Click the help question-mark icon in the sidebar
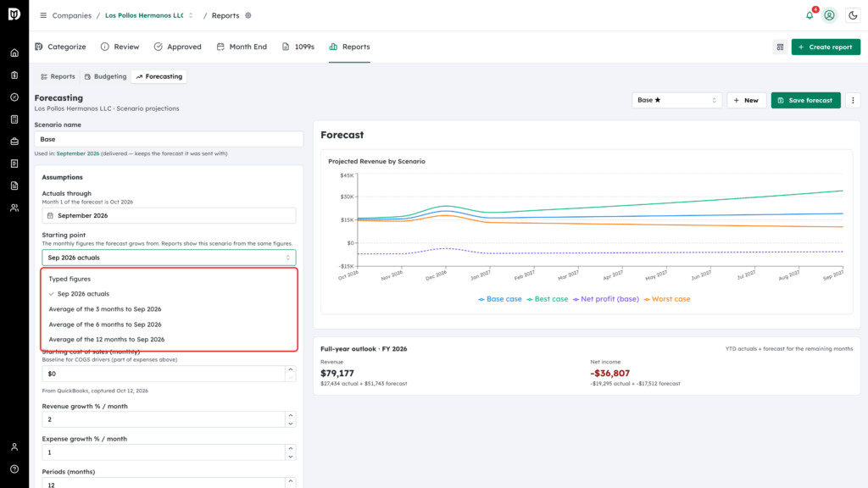Image resolution: width=868 pixels, height=488 pixels. pyautogui.click(x=14, y=469)
